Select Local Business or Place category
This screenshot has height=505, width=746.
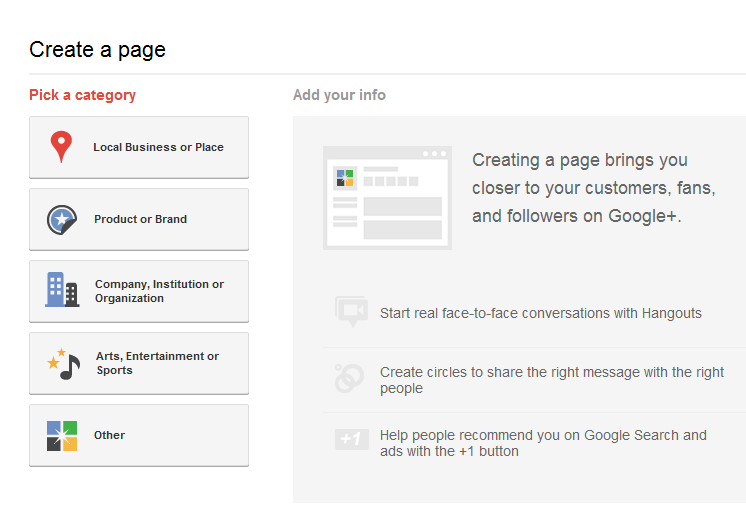coord(139,147)
